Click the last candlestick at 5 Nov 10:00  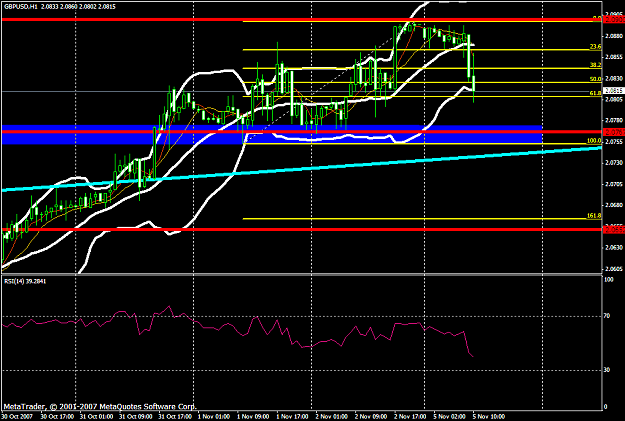tap(474, 83)
